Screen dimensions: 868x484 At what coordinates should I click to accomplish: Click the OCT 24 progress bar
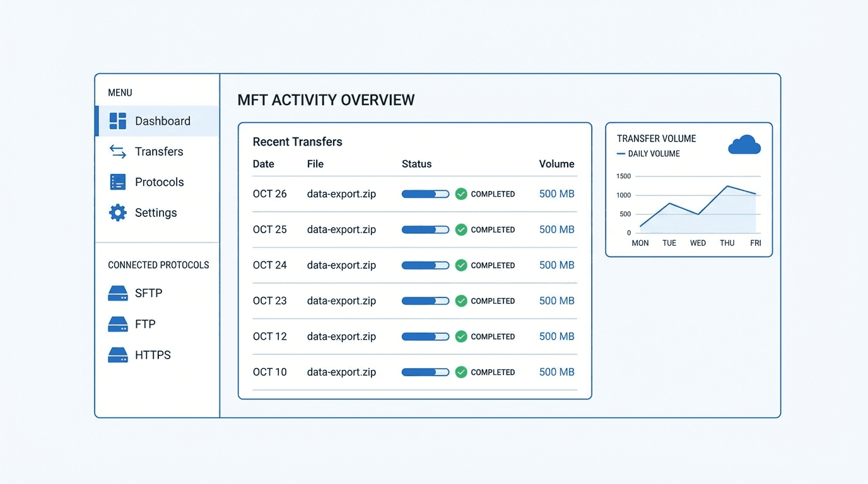[425, 265]
